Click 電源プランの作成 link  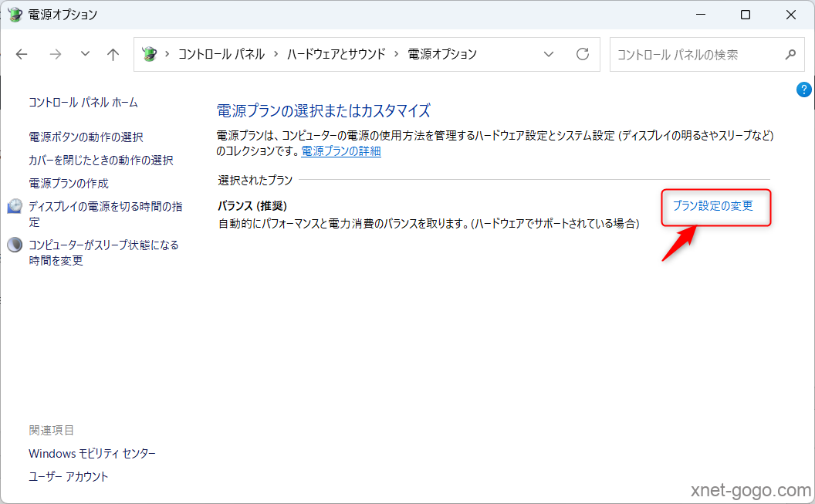[69, 183]
